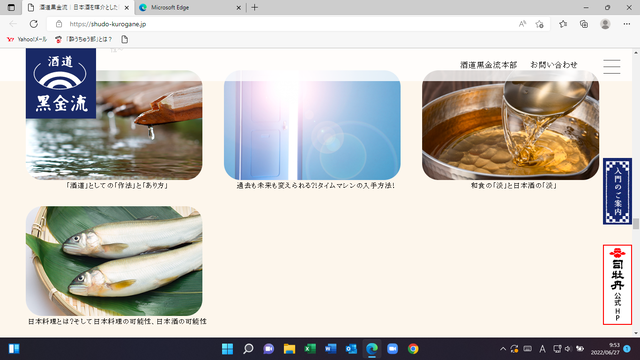Switch to the Microsoft Edge tab
This screenshot has width=640, height=360.
pyautogui.click(x=189, y=7)
